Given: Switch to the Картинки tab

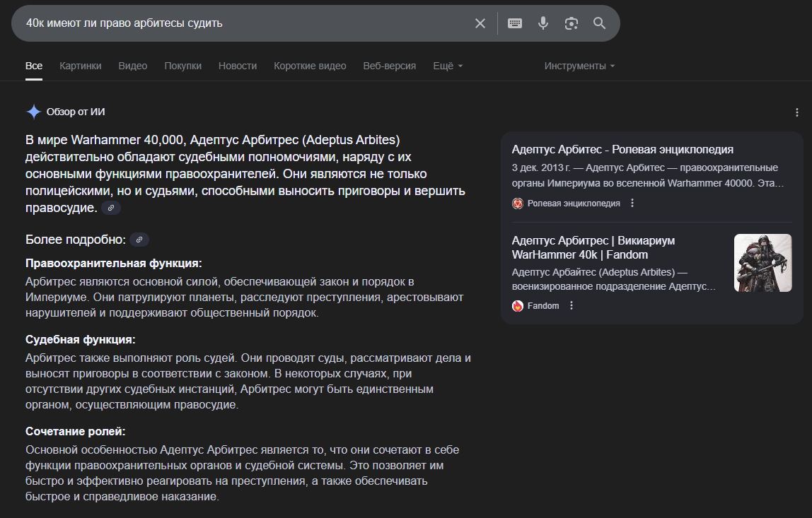Looking at the screenshot, I should (80, 66).
